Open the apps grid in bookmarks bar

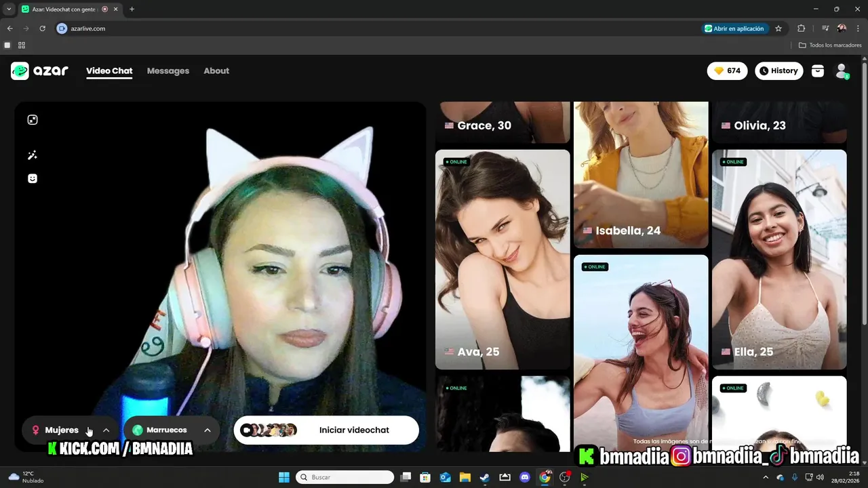22,45
